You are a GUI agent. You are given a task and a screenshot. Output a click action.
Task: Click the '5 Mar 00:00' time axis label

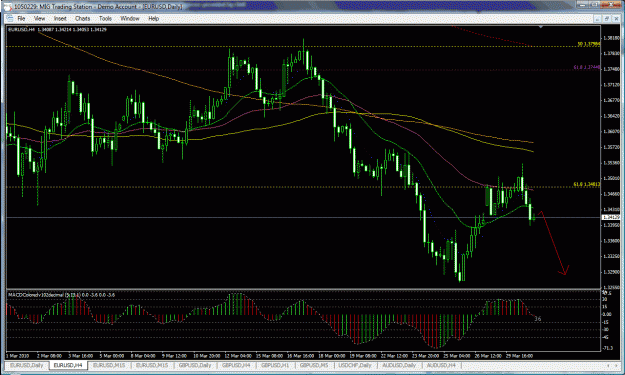pos(112,355)
